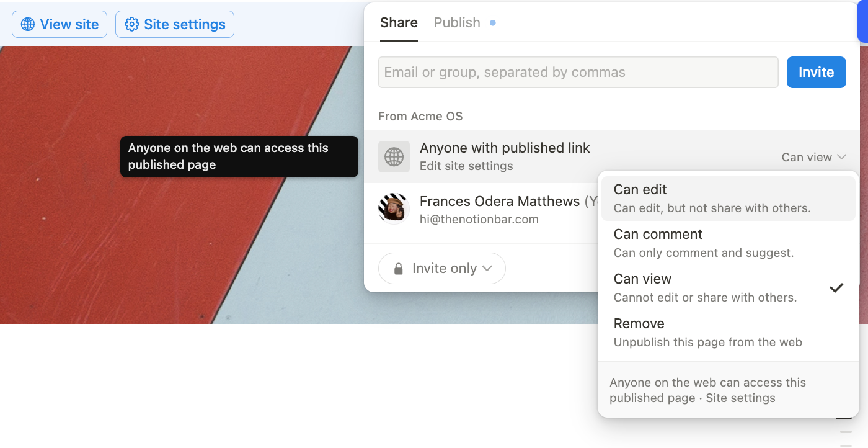
Task: Click the gear icon in Site settings
Action: pyautogui.click(x=131, y=24)
